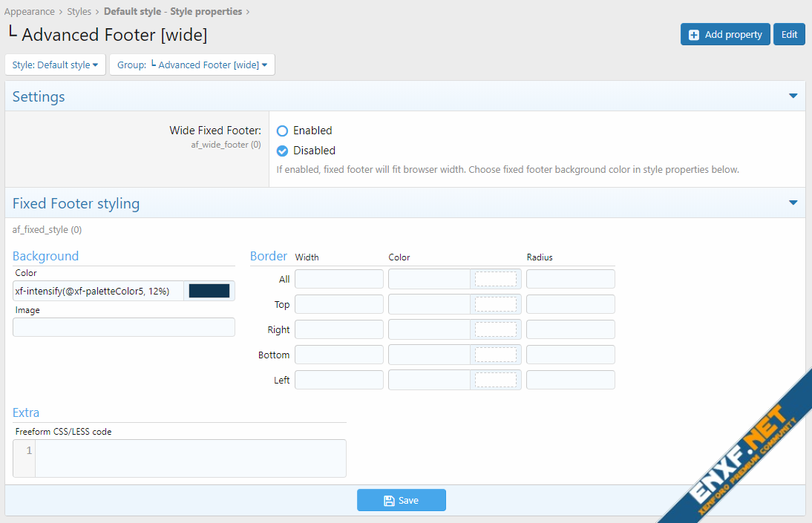Click the Bottom border width field
812x523 pixels.
point(339,355)
